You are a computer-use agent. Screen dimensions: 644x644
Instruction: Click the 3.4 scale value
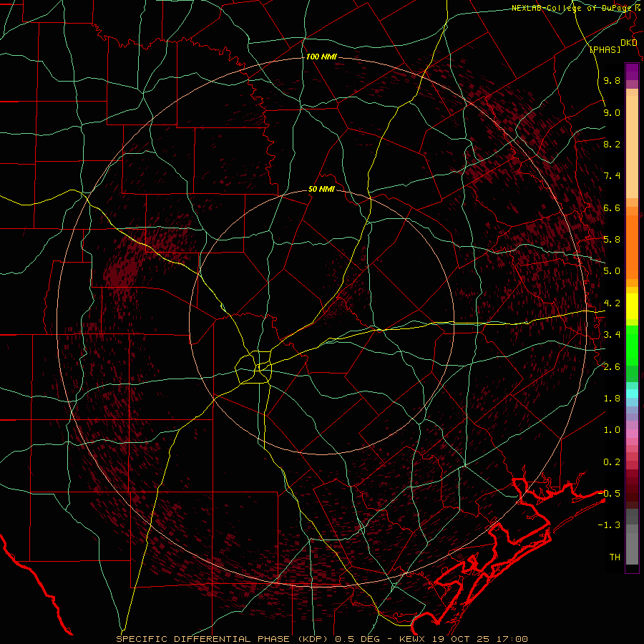point(612,335)
